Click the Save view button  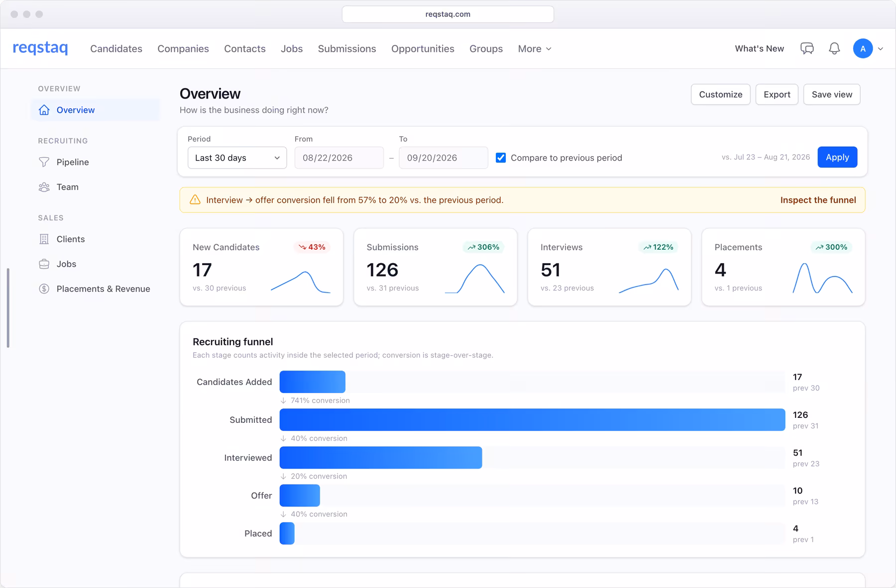832,95
